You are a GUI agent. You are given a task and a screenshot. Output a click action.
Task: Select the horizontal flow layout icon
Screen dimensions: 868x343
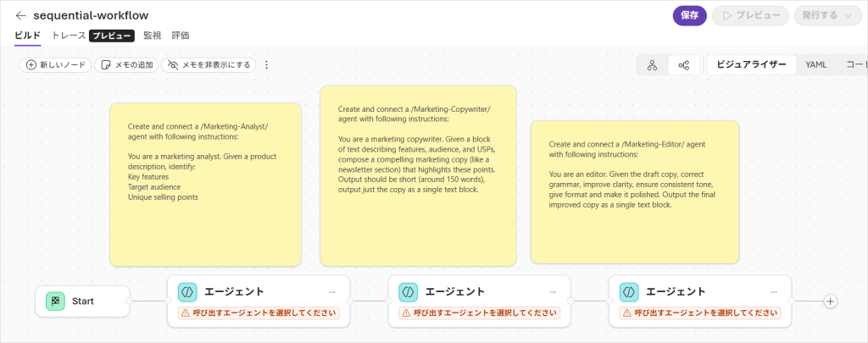[x=684, y=65]
